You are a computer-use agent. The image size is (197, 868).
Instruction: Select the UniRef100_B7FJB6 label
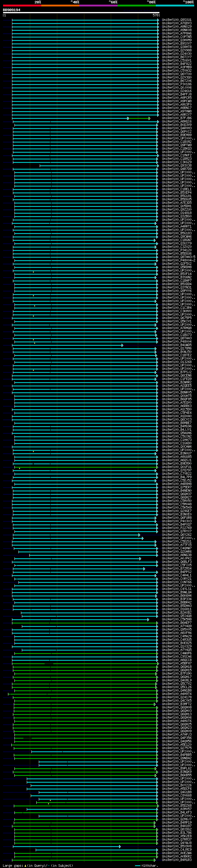pos(176,118)
